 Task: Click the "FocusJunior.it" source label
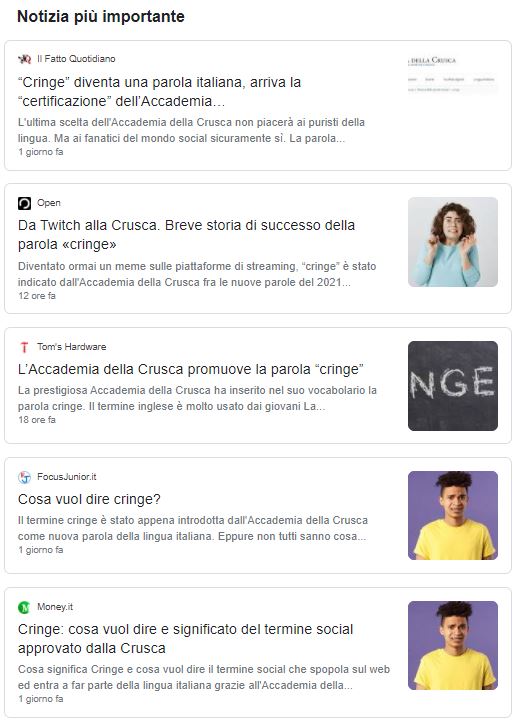pos(67,477)
